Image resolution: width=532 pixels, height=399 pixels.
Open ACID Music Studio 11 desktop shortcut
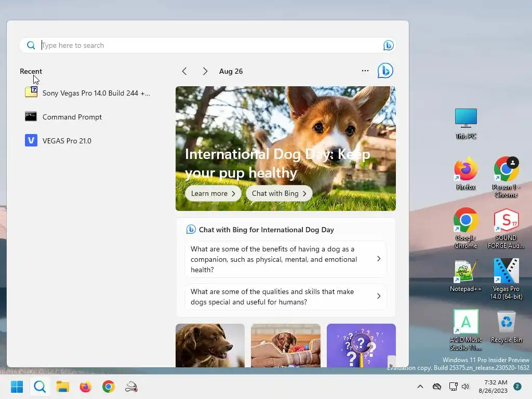pyautogui.click(x=465, y=330)
